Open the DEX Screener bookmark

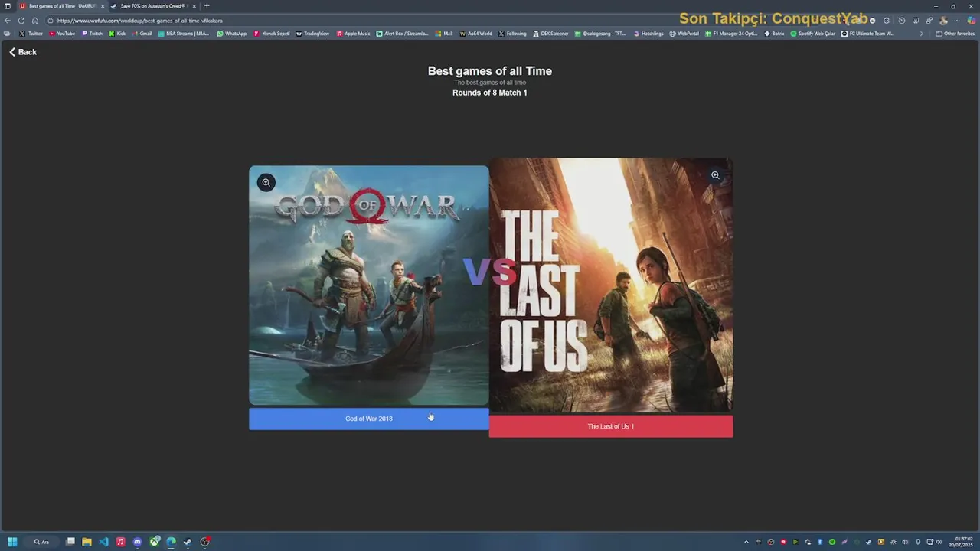[550, 34]
